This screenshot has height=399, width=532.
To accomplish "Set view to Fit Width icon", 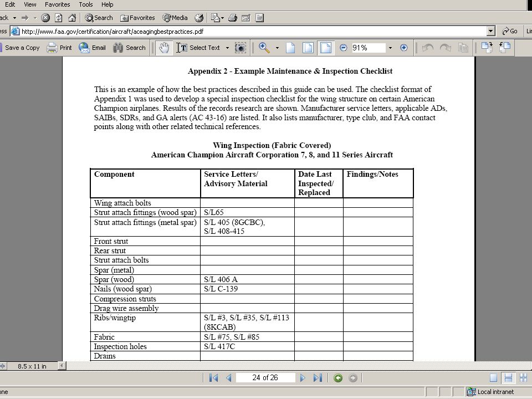I will coord(326,48).
